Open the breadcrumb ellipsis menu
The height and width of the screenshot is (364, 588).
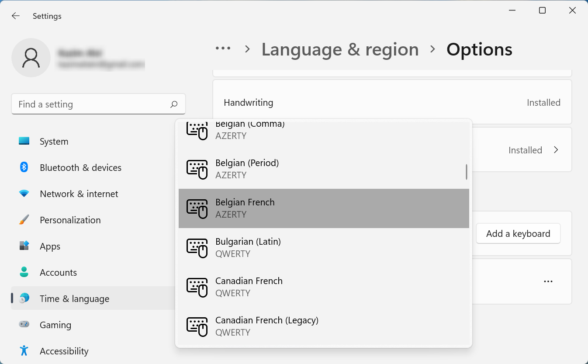tap(223, 49)
